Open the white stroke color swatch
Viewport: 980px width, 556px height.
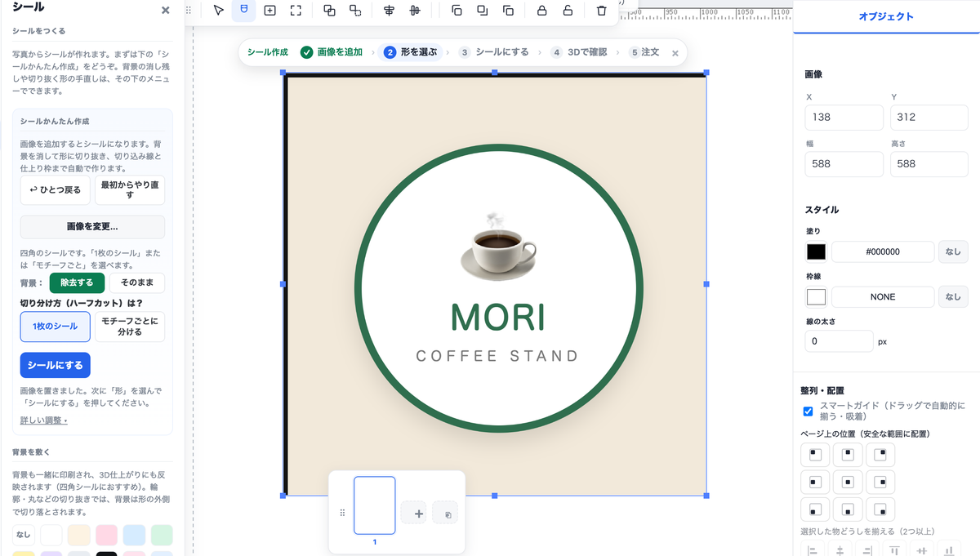point(816,297)
